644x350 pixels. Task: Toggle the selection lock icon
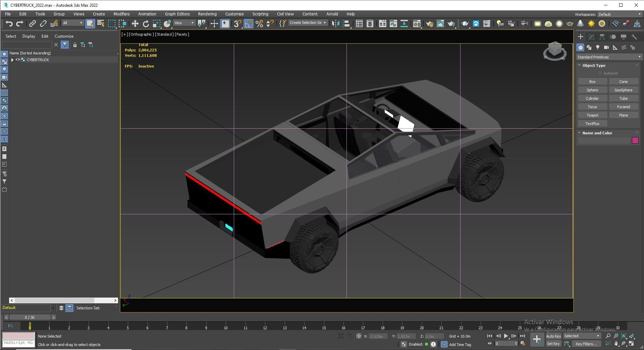[x=350, y=336]
